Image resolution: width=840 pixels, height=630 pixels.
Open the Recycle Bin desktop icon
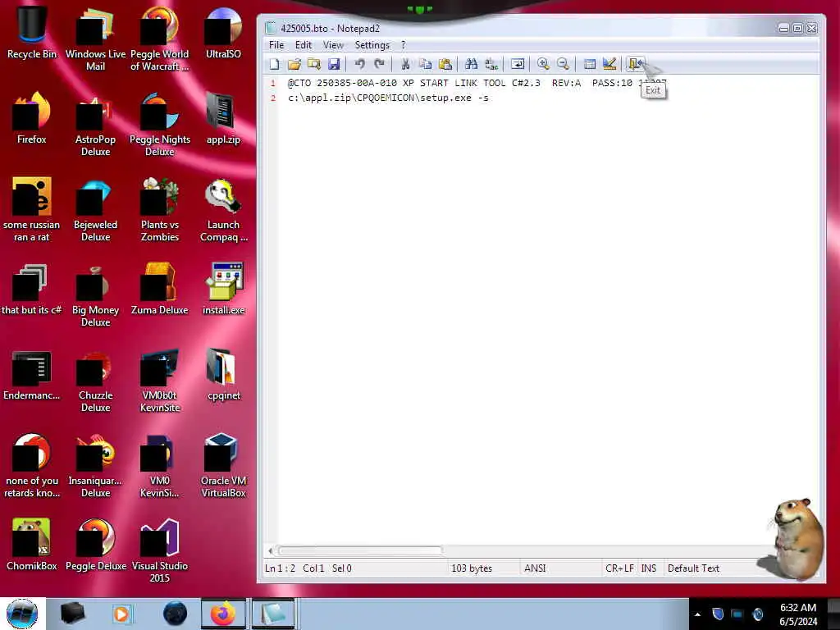pyautogui.click(x=32, y=31)
